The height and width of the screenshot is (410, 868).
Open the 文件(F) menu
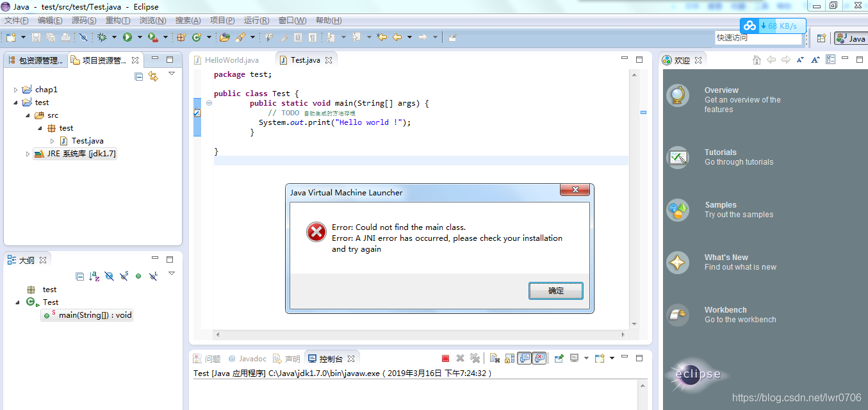[x=17, y=20]
